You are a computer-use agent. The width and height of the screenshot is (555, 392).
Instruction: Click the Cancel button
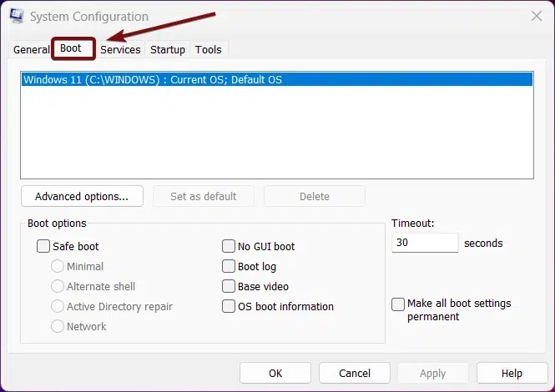point(355,373)
